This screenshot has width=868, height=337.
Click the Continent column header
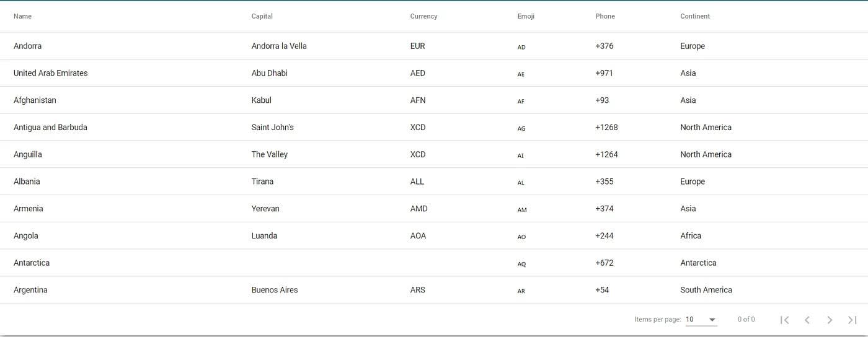[695, 16]
